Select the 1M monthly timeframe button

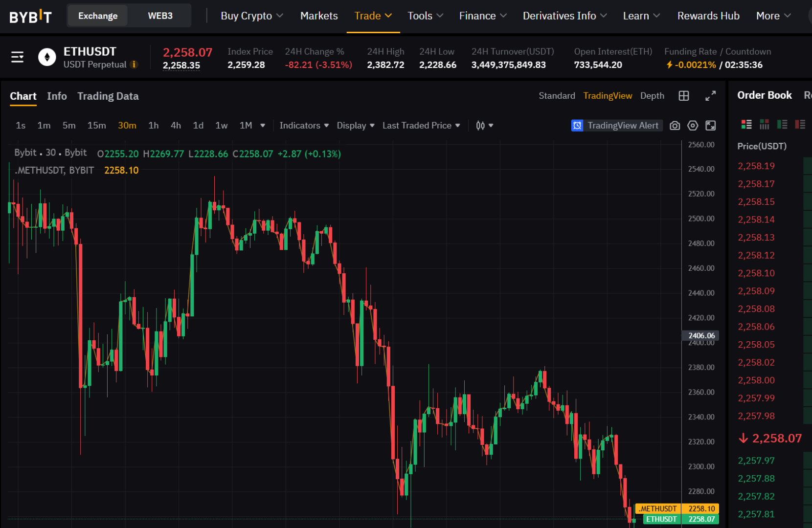[x=246, y=126]
